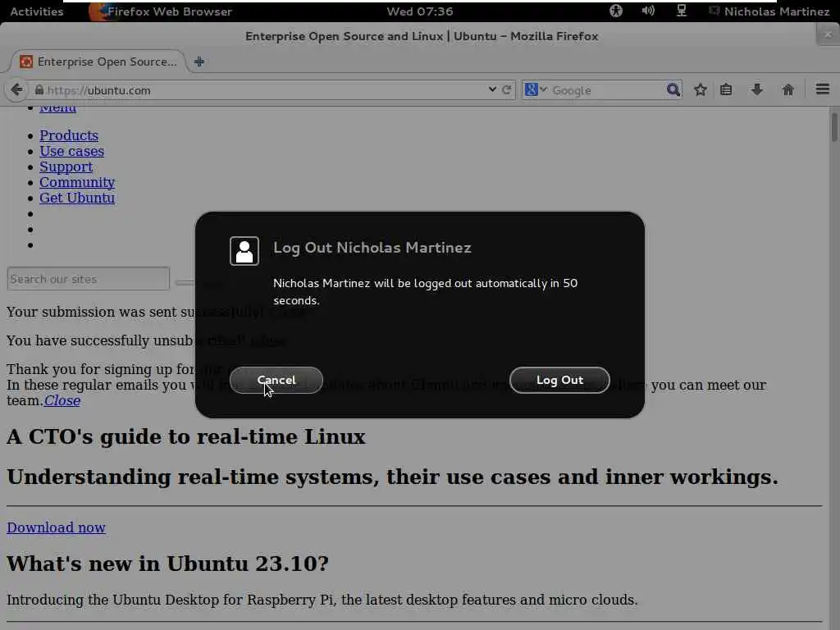Click the Download now link
The image size is (840, 630).
tap(56, 527)
